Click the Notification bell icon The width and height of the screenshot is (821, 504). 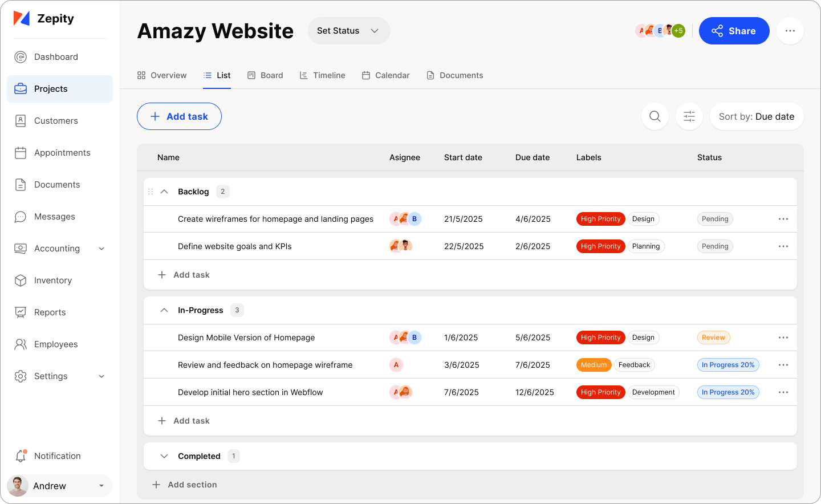pyautogui.click(x=21, y=456)
